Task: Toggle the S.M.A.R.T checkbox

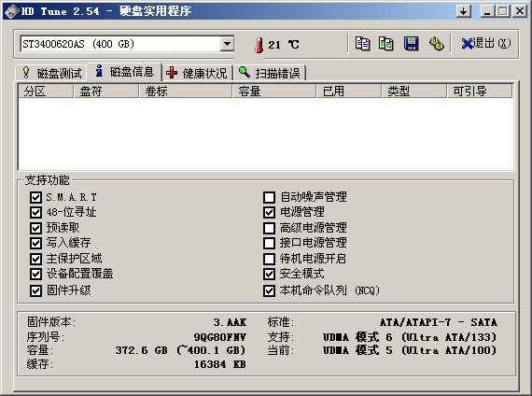Action: pyautogui.click(x=35, y=197)
